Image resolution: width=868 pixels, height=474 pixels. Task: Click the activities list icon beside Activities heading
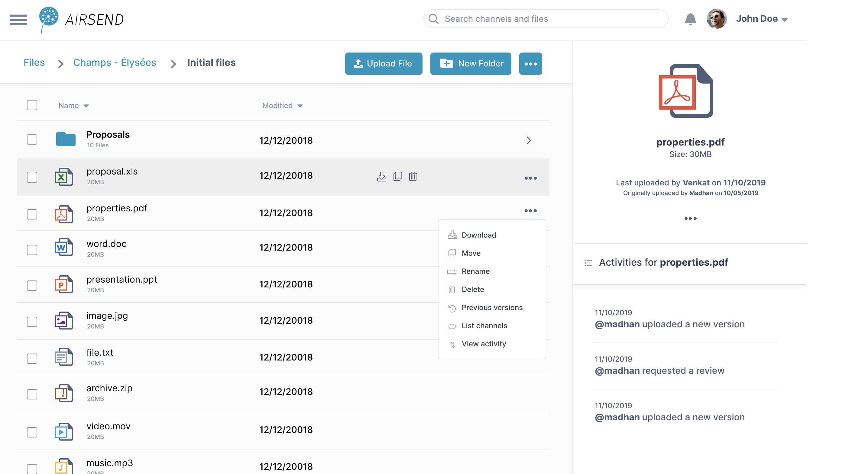point(588,263)
